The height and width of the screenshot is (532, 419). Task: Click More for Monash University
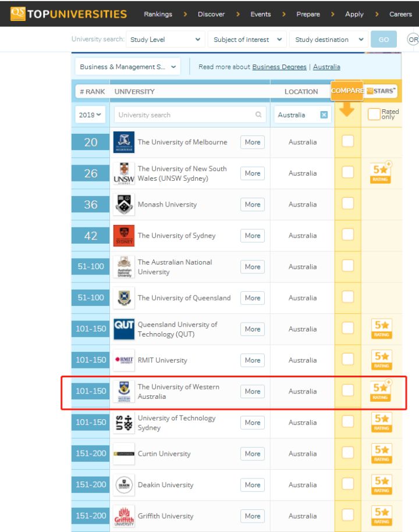253,205
